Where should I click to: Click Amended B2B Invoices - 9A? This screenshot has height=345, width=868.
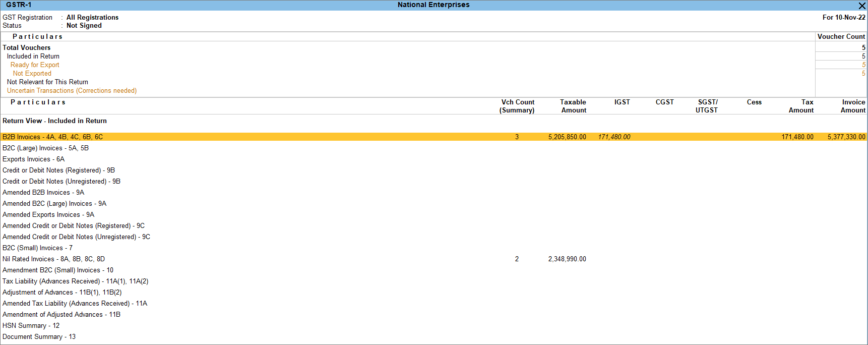[x=43, y=192]
